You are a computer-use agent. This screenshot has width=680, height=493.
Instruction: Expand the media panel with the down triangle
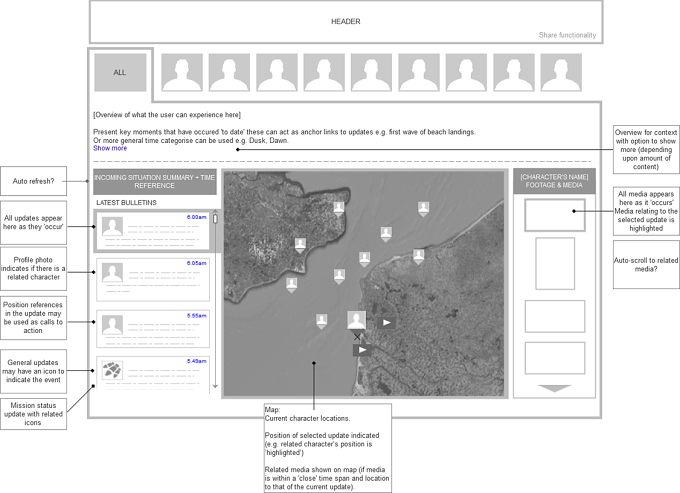(x=554, y=389)
